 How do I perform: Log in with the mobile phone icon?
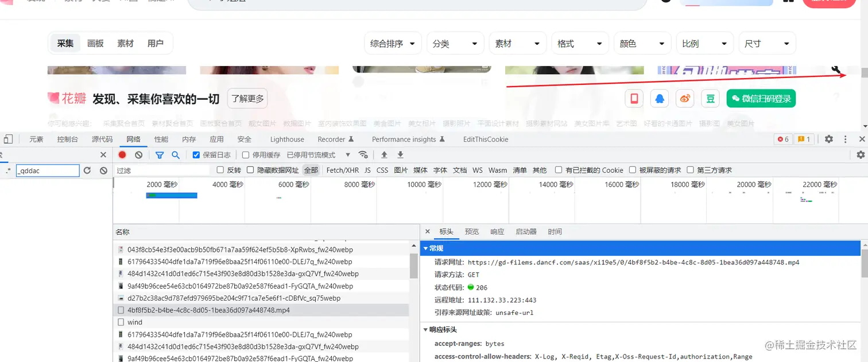634,99
